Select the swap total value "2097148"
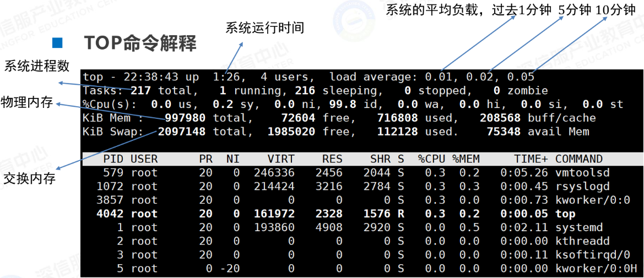 pyautogui.click(x=182, y=132)
